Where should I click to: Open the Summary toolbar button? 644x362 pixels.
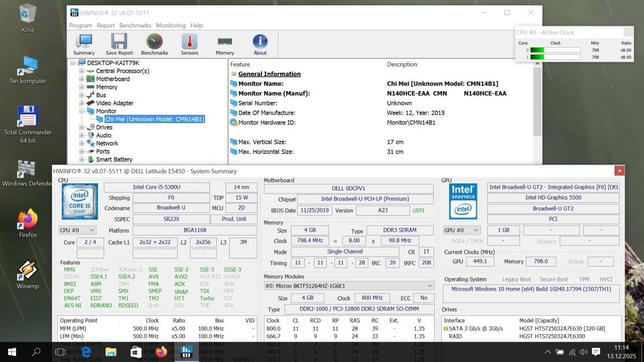point(84,45)
